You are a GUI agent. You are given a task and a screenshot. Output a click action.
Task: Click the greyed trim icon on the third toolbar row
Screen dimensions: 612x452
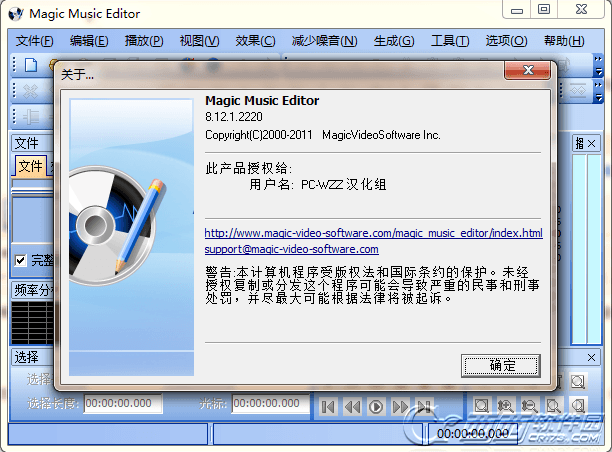coord(31,116)
